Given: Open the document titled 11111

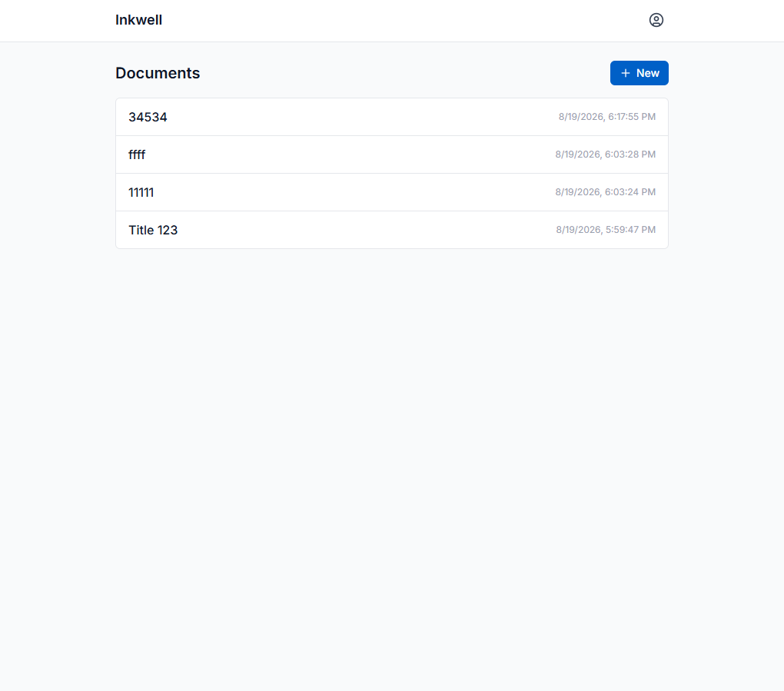Looking at the screenshot, I should point(141,192).
